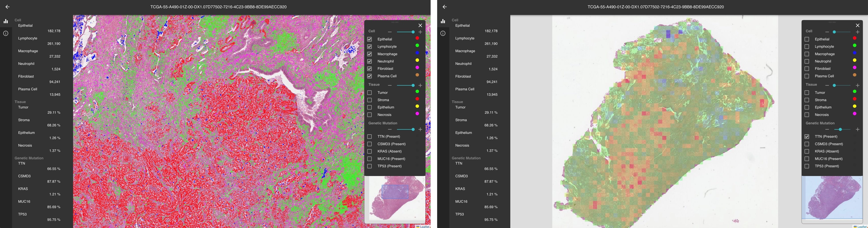This screenshot has width=868, height=228.
Task: Uncheck Epithelial cell layer in left viewer
Action: click(x=370, y=39)
